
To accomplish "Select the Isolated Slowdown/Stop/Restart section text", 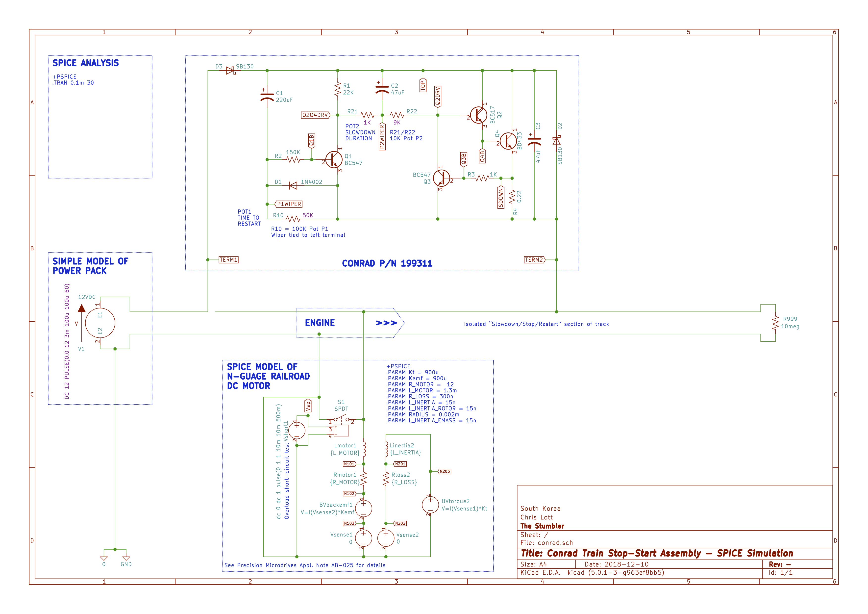I will pyautogui.click(x=536, y=324).
